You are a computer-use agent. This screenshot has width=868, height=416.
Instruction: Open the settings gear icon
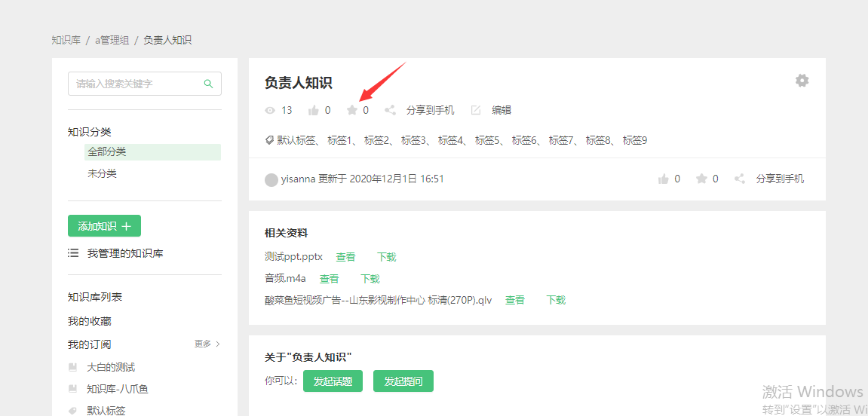coord(802,81)
